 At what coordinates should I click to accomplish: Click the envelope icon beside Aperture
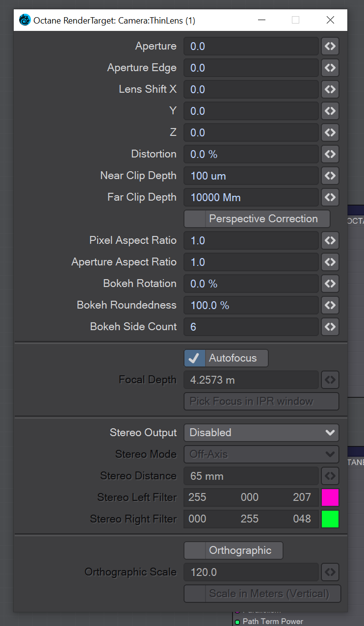coord(330,46)
